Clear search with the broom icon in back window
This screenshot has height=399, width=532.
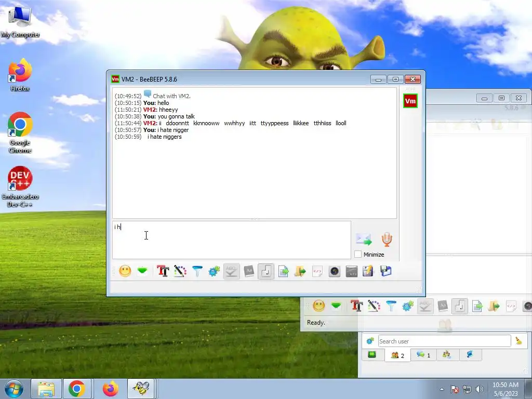519,341
